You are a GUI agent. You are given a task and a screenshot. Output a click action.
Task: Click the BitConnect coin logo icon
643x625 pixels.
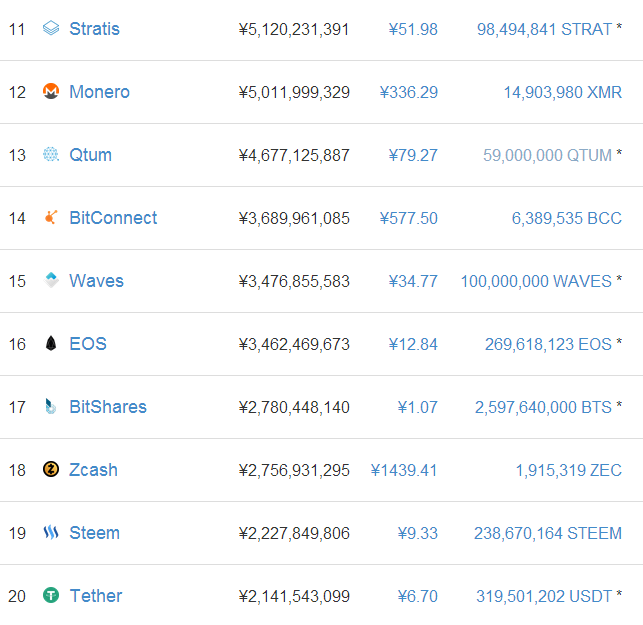click(51, 217)
